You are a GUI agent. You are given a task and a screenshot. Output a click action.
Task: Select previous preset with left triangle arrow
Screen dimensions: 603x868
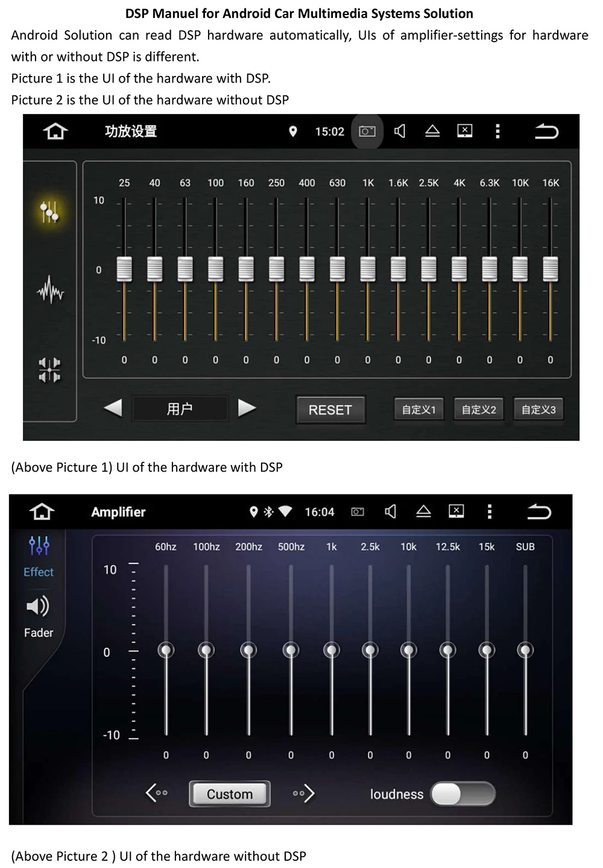113,408
